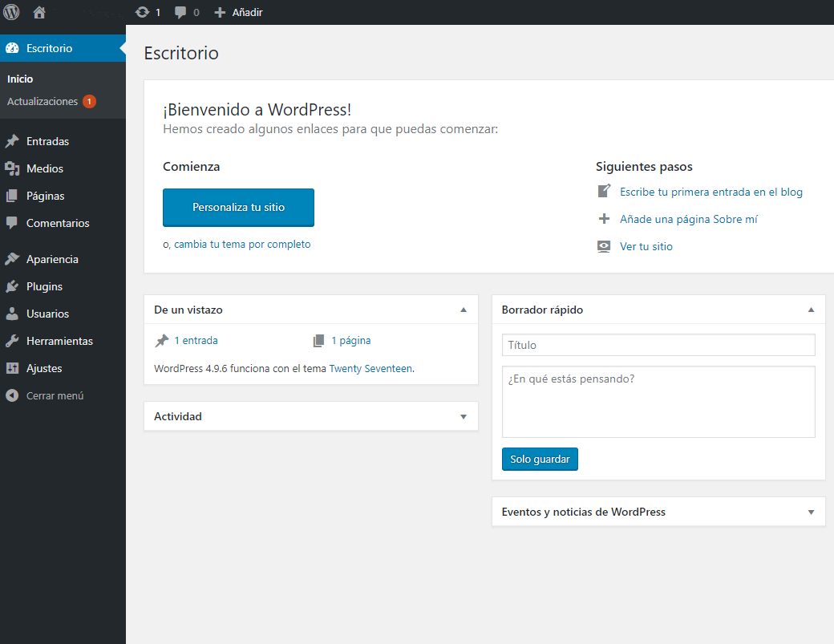Open the Añadir menu in the top bar
This screenshot has height=644, width=834.
[239, 12]
